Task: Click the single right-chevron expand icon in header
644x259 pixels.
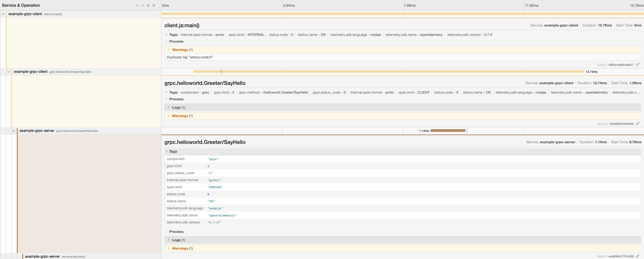Action: 143,5
